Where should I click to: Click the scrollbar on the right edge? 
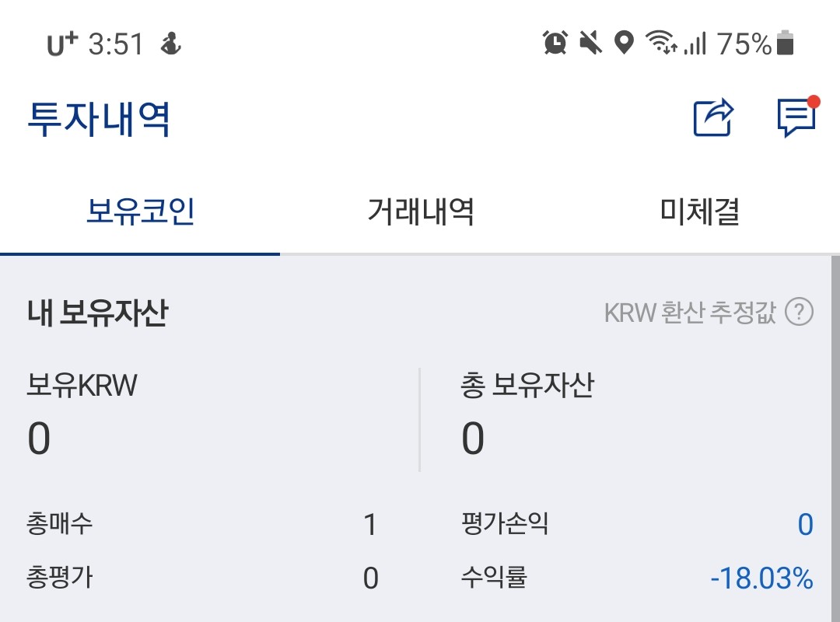835,435
